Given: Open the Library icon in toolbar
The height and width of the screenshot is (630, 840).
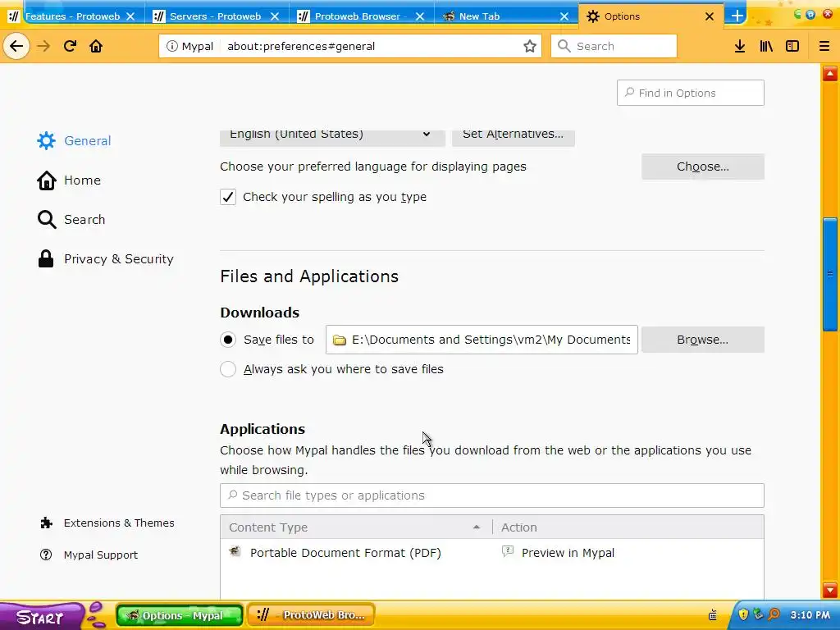Looking at the screenshot, I should click(x=766, y=46).
